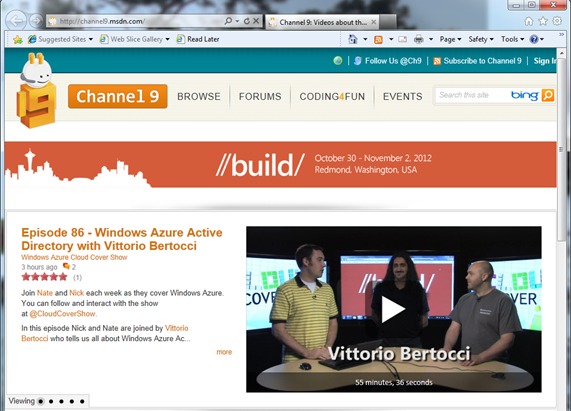Open Web Slice Gallery favorite

(x=131, y=39)
